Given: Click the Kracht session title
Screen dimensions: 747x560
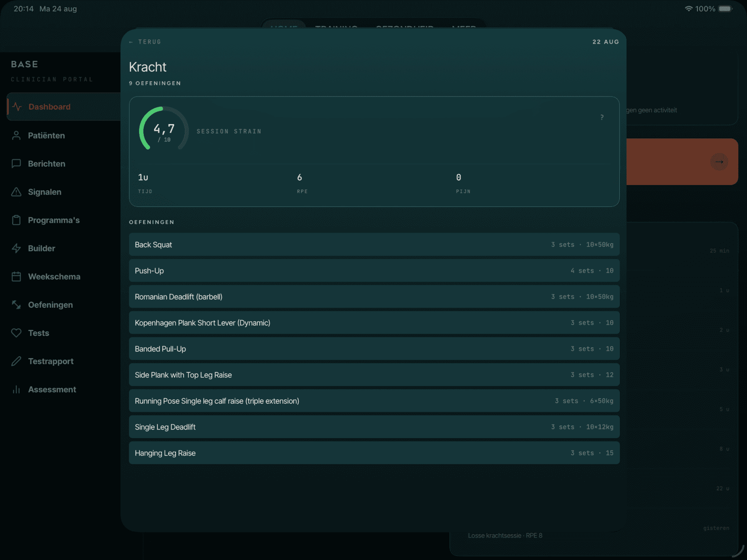Looking at the screenshot, I should 148,67.
